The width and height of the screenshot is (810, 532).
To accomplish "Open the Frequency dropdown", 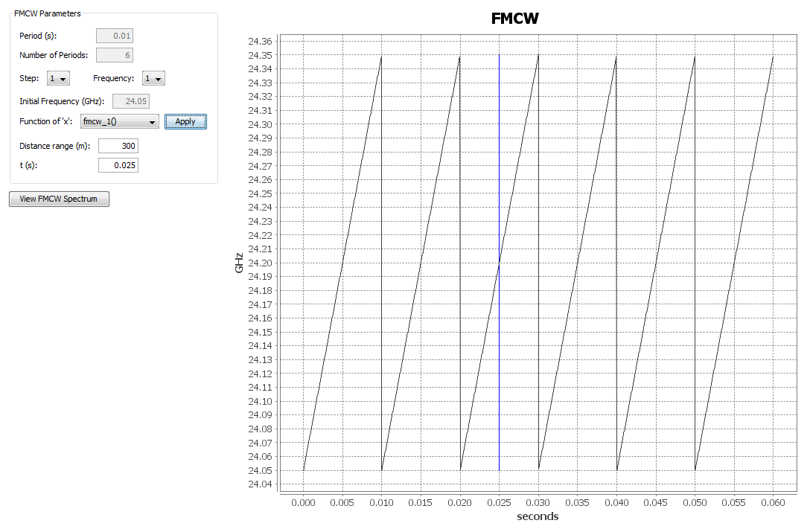I will pyautogui.click(x=154, y=78).
